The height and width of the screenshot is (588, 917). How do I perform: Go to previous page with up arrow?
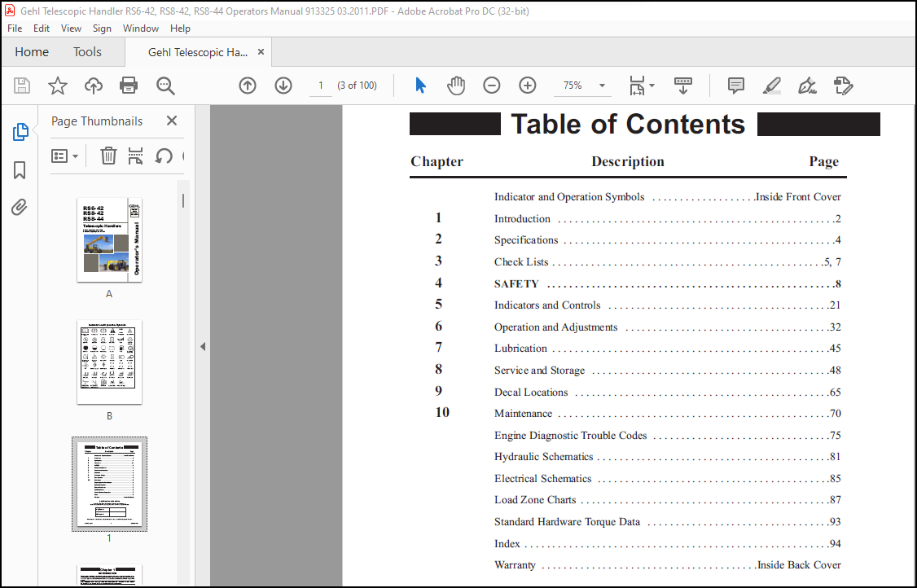tap(248, 86)
